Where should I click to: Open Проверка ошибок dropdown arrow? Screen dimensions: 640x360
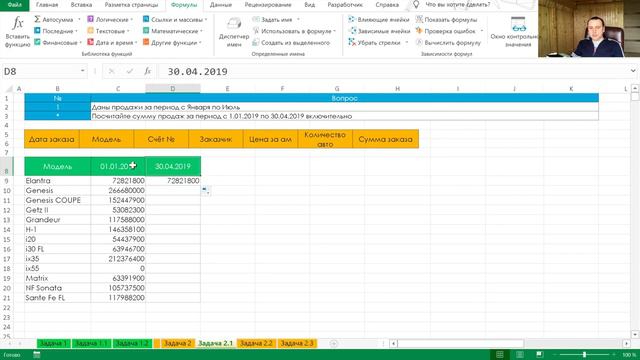(x=482, y=31)
